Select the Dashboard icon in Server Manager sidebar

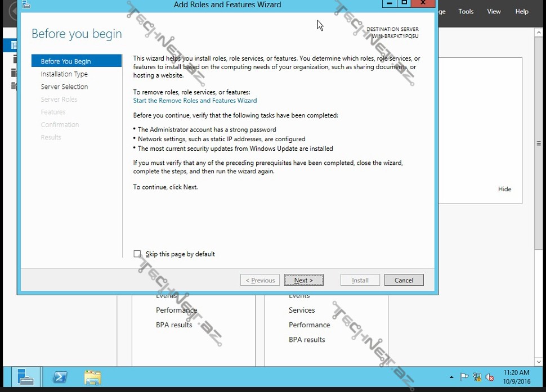[x=10, y=46]
